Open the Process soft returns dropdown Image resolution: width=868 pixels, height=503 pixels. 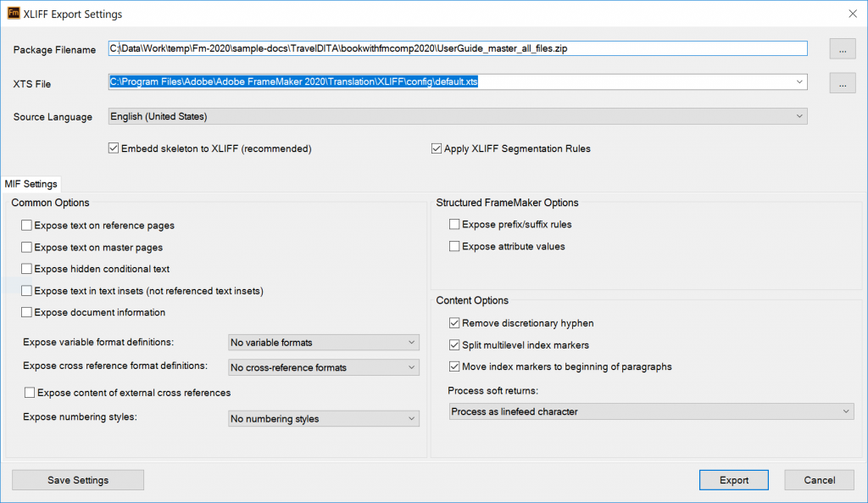pos(650,411)
